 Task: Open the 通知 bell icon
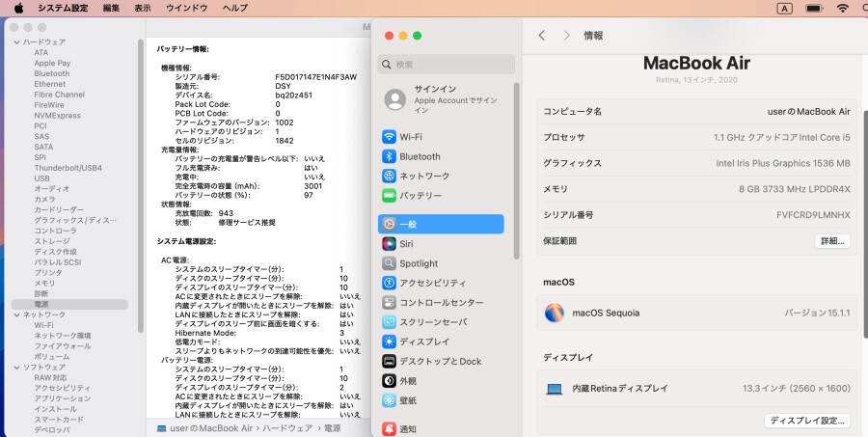coord(390,428)
